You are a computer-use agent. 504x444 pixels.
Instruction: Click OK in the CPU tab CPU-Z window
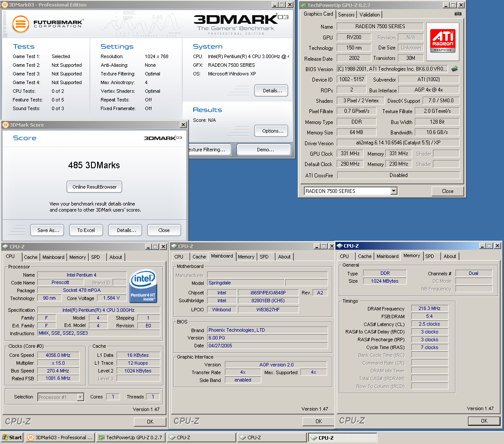click(150, 421)
